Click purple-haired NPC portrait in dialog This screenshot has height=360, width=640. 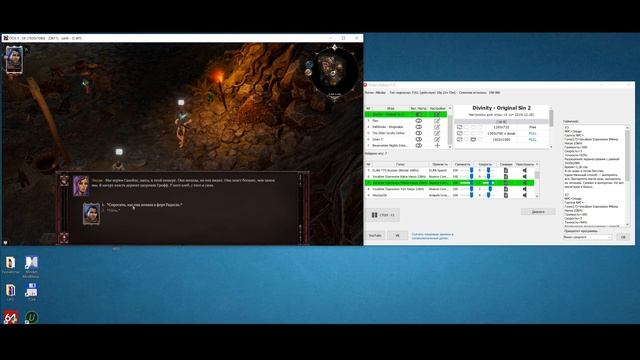click(81, 186)
